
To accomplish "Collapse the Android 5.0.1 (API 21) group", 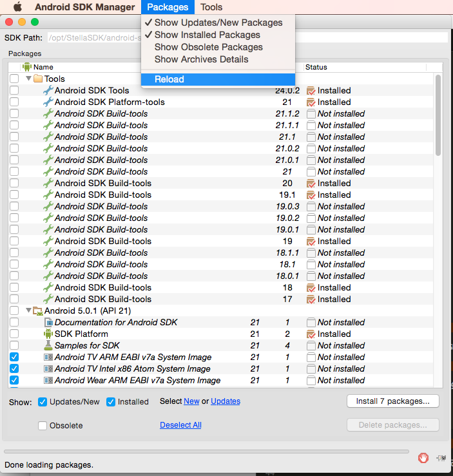I will coord(29,310).
